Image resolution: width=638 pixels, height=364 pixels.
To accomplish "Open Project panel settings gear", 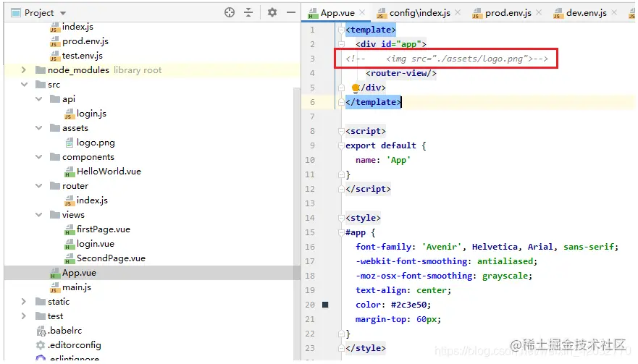I will pyautogui.click(x=272, y=12).
